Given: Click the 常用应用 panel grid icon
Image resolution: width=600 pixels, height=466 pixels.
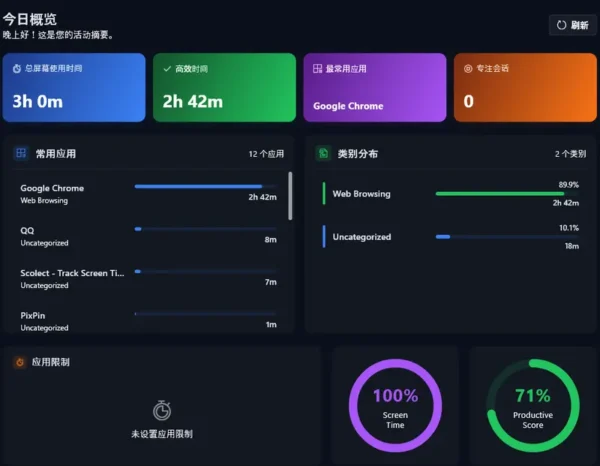Looking at the screenshot, I should point(21,153).
